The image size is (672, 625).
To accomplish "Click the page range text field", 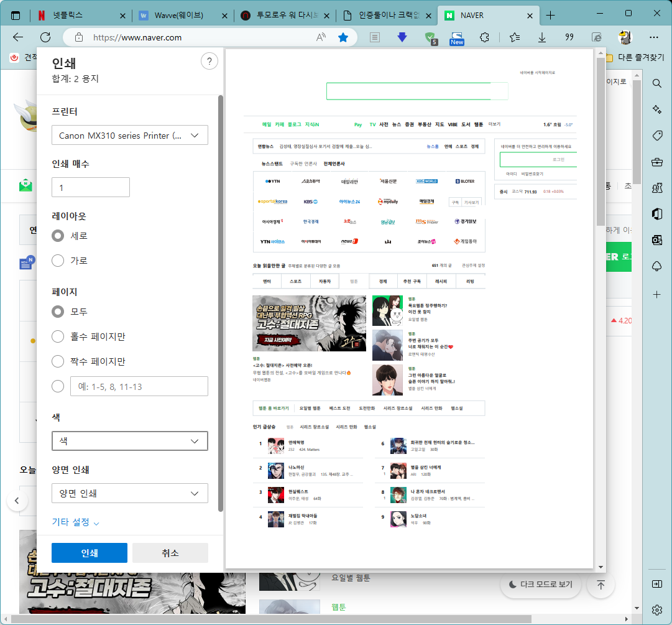I will tap(139, 386).
